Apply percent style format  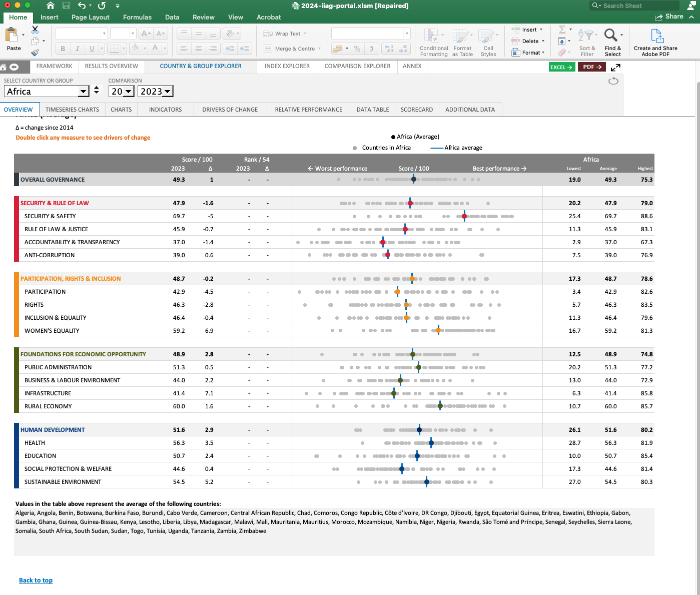(x=357, y=49)
